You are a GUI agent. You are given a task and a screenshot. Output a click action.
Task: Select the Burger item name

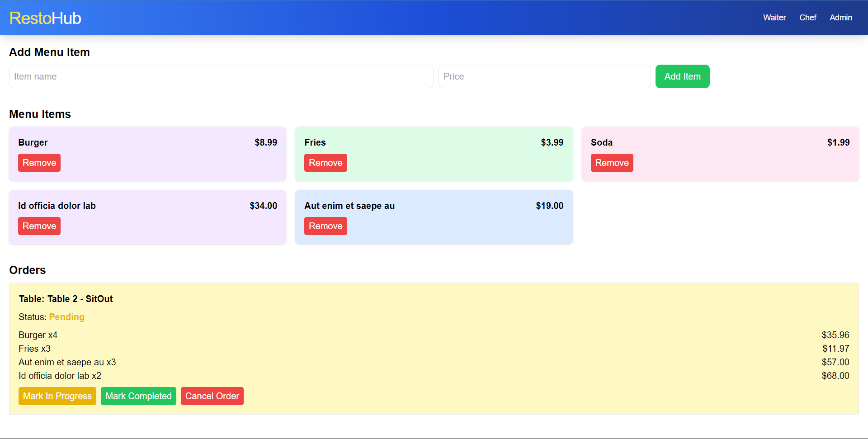(33, 142)
